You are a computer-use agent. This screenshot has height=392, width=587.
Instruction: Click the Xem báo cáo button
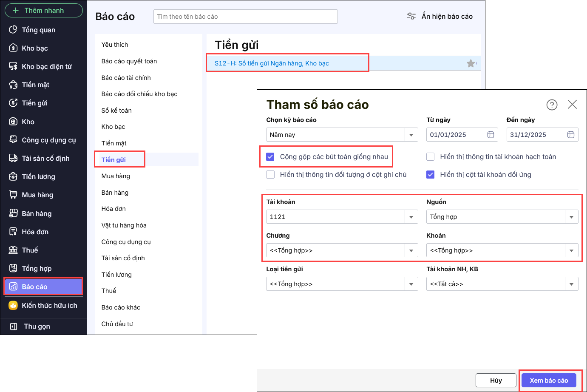[x=548, y=380]
